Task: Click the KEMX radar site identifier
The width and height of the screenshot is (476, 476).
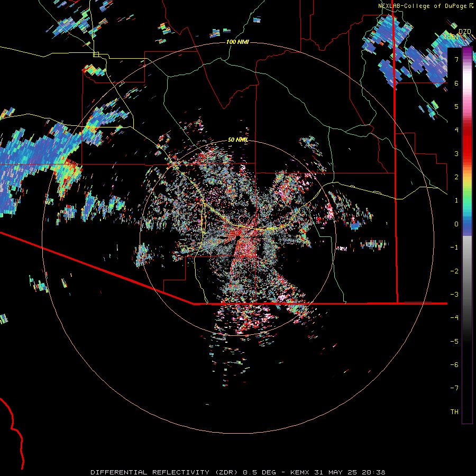Action: click(x=300, y=472)
